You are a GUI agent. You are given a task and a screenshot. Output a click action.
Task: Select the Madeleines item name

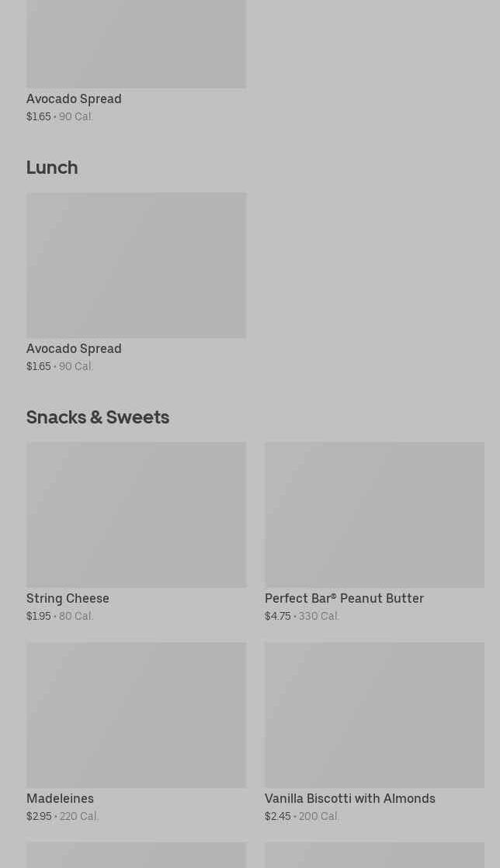point(60,799)
